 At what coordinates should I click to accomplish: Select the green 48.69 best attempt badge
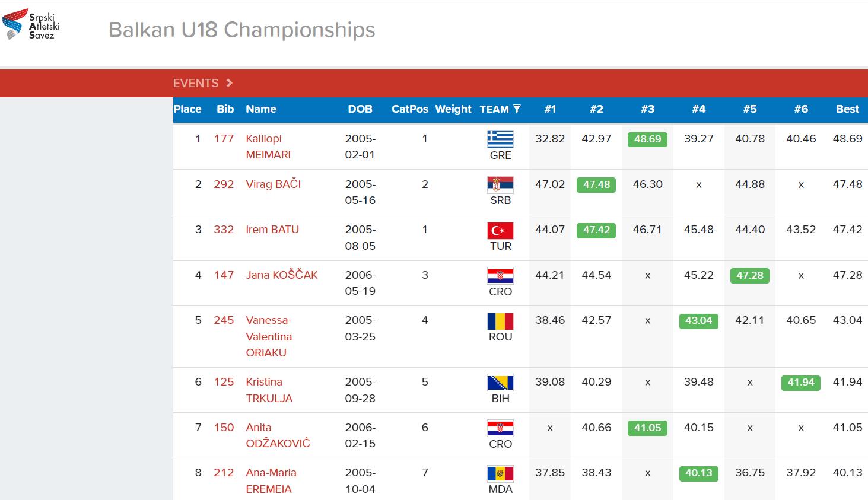[647, 139]
